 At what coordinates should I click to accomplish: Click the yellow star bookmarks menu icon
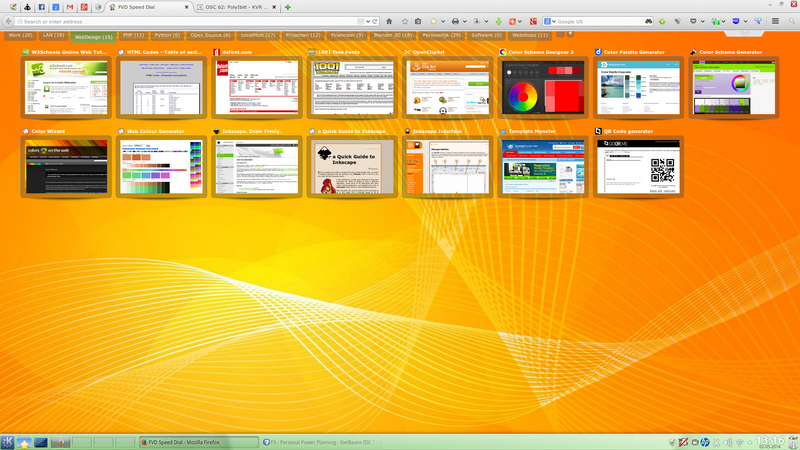click(434, 21)
